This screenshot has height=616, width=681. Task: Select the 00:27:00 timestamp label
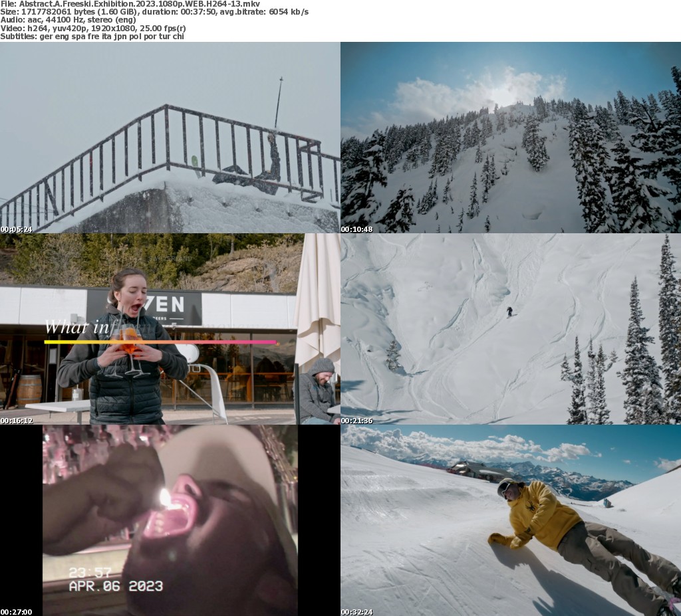(x=17, y=611)
